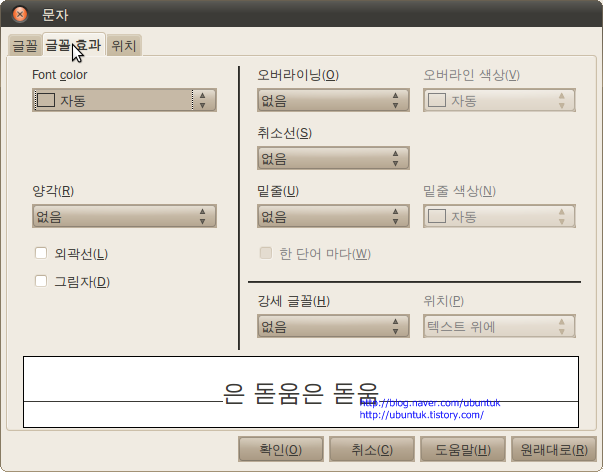The height and width of the screenshot is (472, 603).
Task: Open the 밑줄 색상(N) dropdown
Action: point(499,216)
